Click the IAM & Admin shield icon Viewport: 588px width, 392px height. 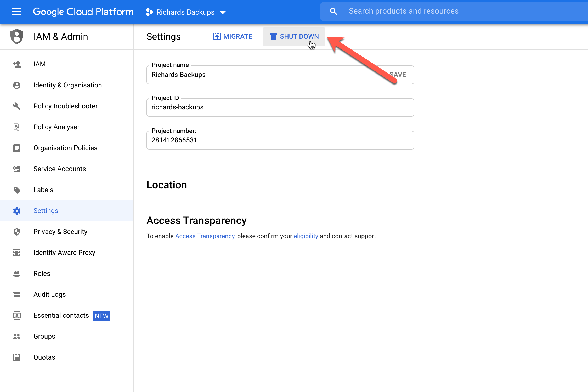(17, 36)
